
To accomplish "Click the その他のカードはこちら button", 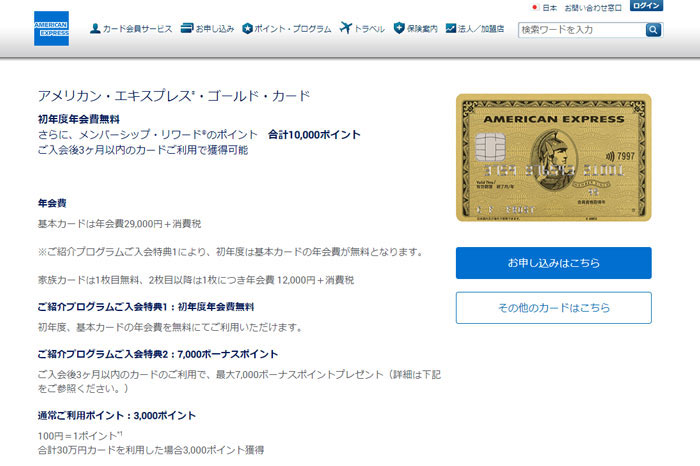I will pyautogui.click(x=554, y=308).
